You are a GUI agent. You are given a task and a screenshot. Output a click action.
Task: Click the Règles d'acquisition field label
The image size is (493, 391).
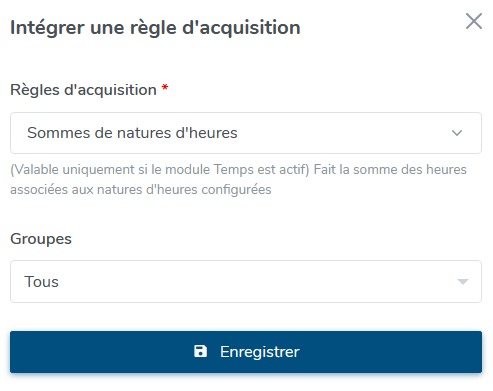[x=83, y=90]
